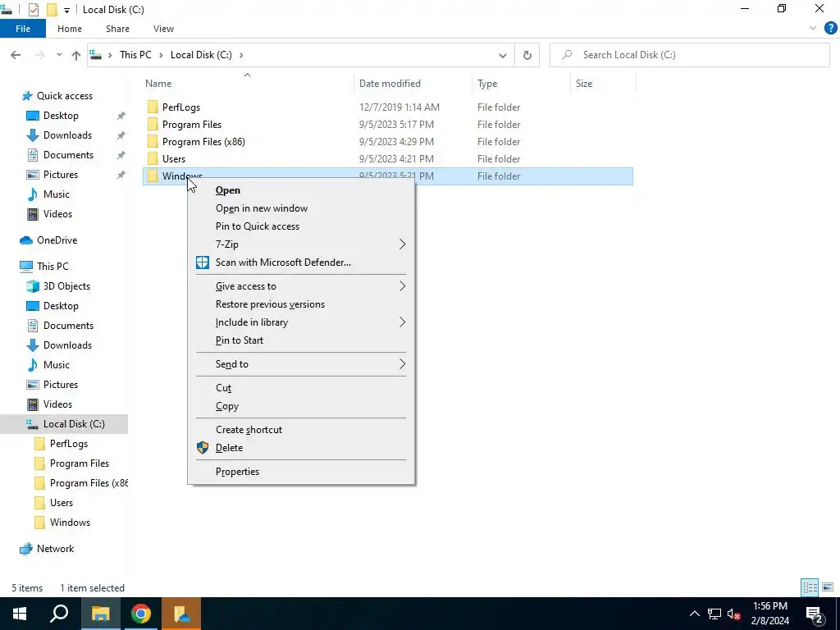Open pinned Downloads arrow icon under Quick access

click(x=33, y=135)
